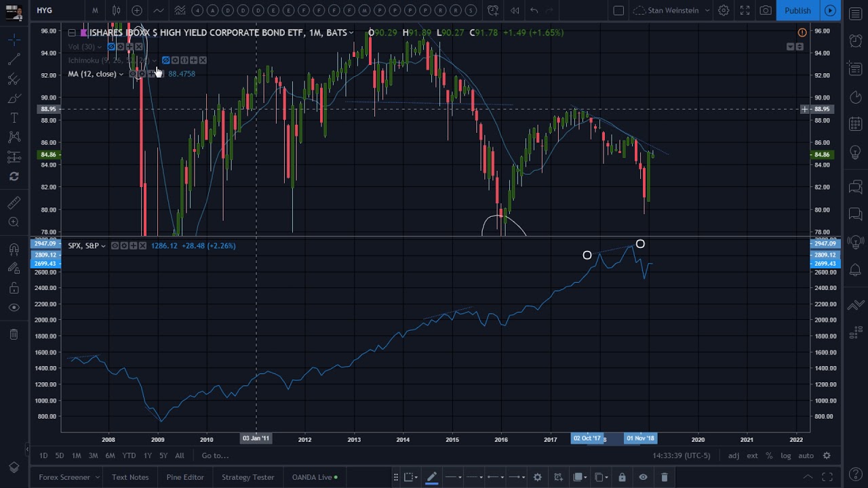Select the measure ruler tool

tap(14, 203)
